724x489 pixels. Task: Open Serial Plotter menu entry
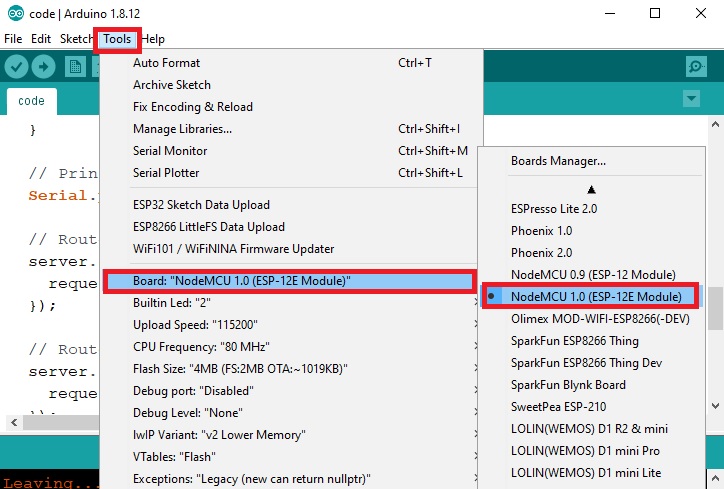291,173
